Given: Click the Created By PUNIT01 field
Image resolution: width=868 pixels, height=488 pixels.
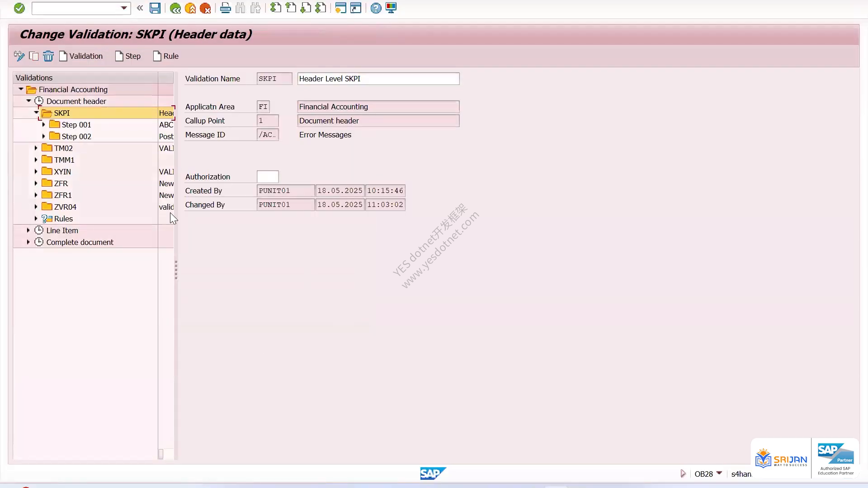Looking at the screenshot, I should [286, 191].
